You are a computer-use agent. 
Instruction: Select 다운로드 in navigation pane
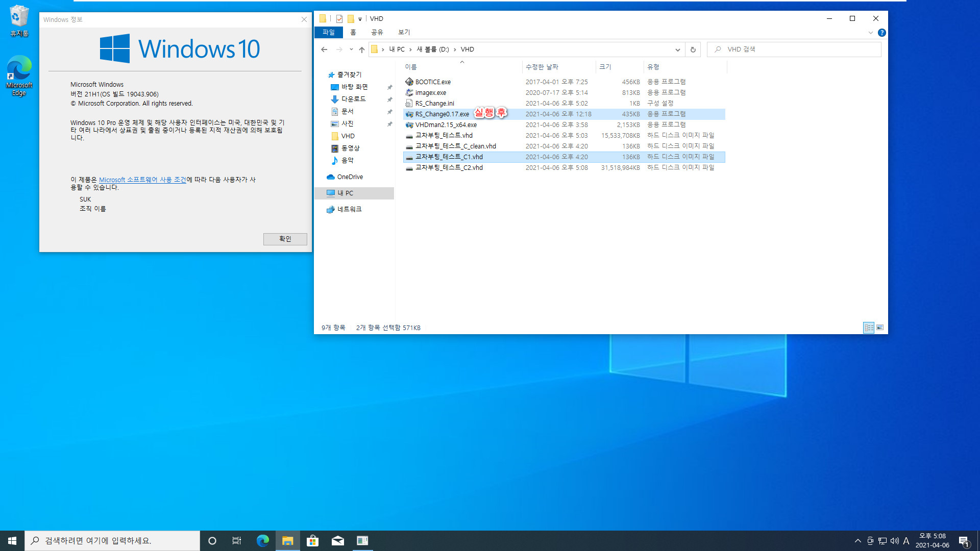[x=353, y=99]
